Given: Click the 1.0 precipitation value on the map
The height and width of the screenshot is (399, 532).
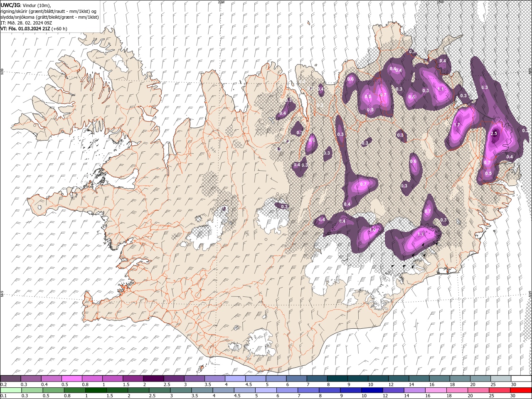Looking at the screenshot, I should click(373, 229).
